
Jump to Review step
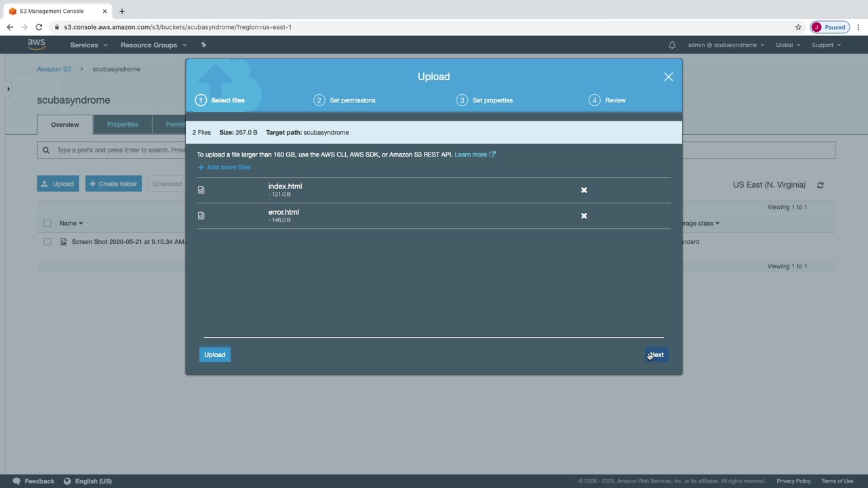pyautogui.click(x=608, y=100)
